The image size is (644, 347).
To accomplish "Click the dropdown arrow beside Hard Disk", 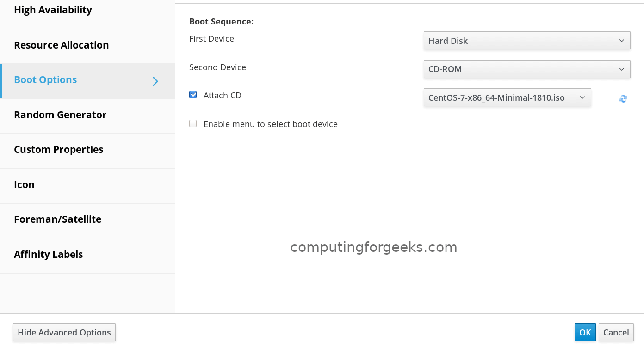I will pyautogui.click(x=621, y=41).
